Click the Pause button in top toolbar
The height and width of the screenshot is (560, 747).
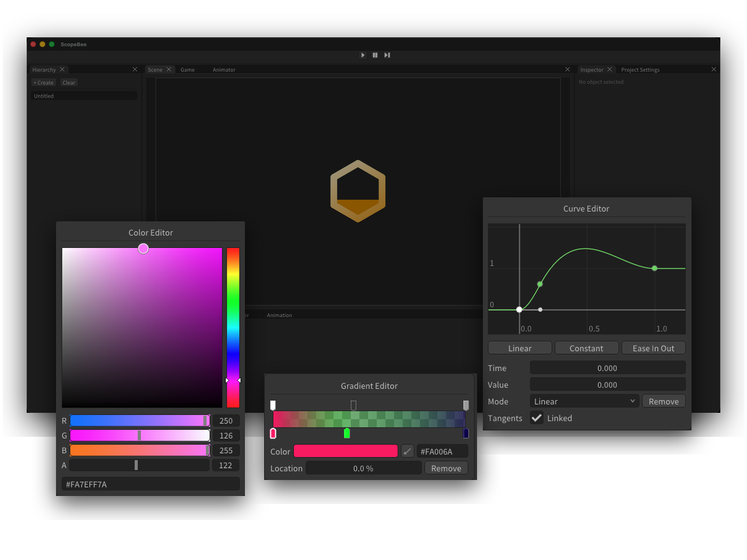pyautogui.click(x=375, y=55)
